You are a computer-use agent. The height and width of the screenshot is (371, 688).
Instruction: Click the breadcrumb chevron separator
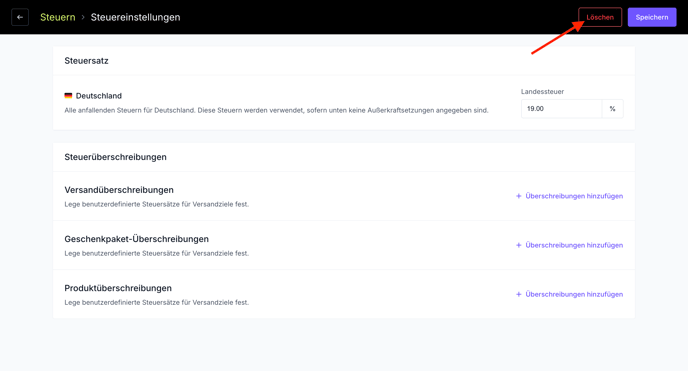(x=83, y=18)
